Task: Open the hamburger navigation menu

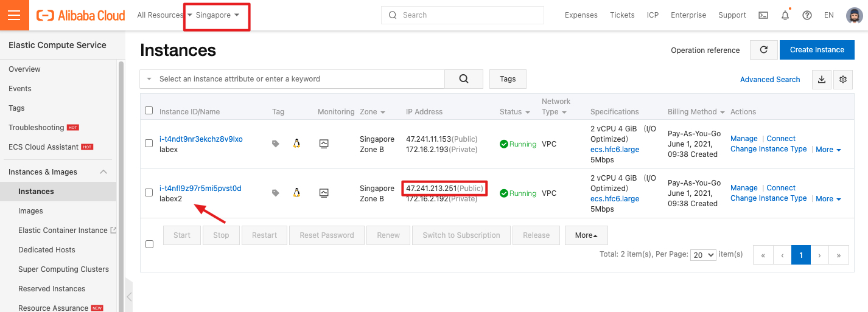Action: click(x=14, y=15)
